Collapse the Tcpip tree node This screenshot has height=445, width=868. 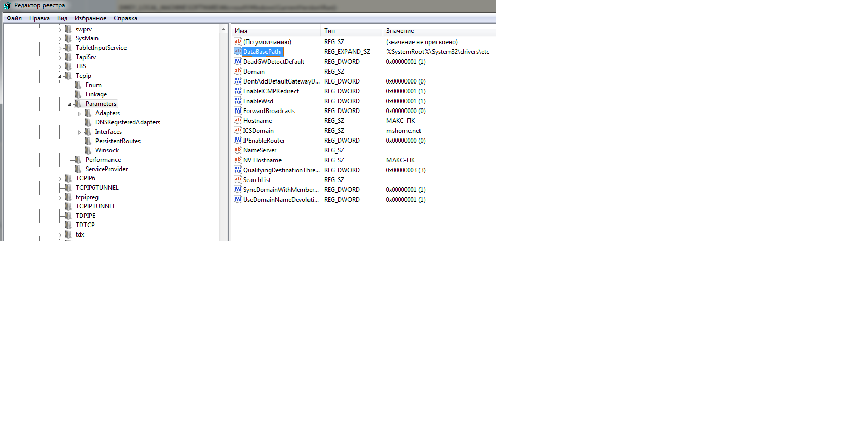point(60,76)
